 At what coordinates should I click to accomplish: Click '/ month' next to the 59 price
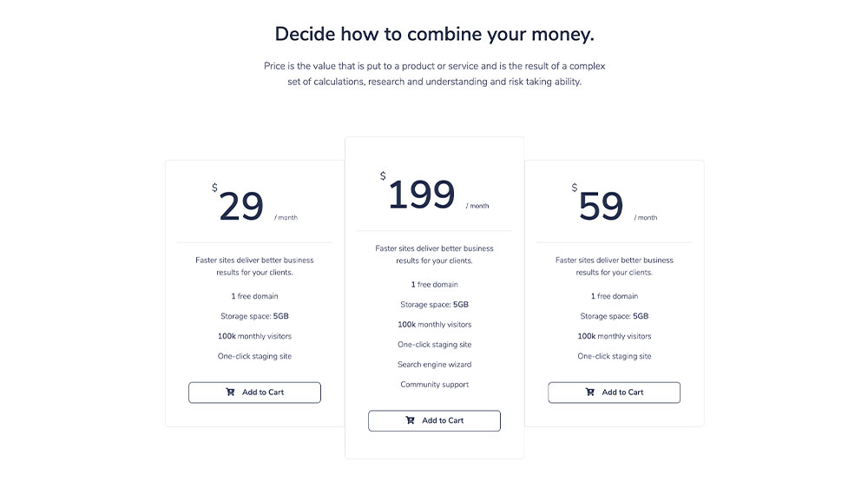coord(646,218)
